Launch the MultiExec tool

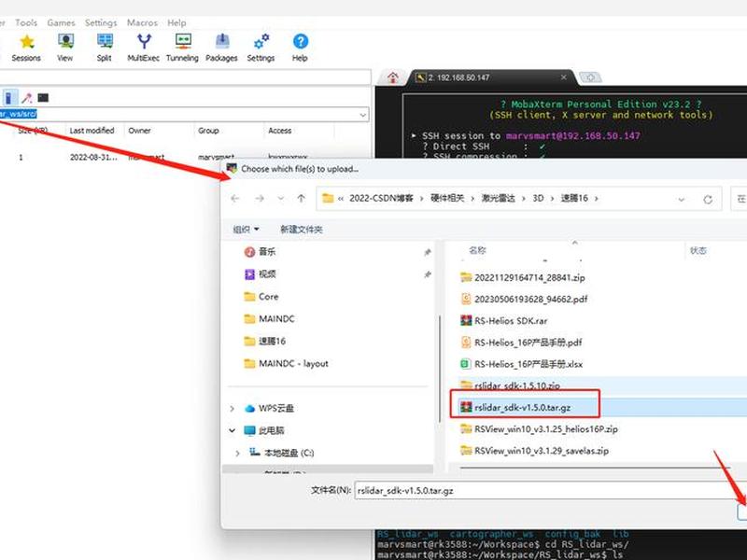click(144, 49)
